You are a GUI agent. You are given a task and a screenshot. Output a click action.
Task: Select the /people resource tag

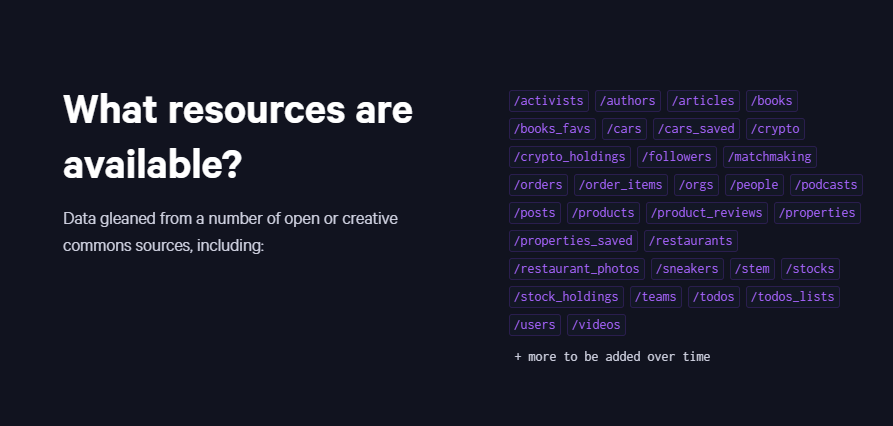(754, 185)
